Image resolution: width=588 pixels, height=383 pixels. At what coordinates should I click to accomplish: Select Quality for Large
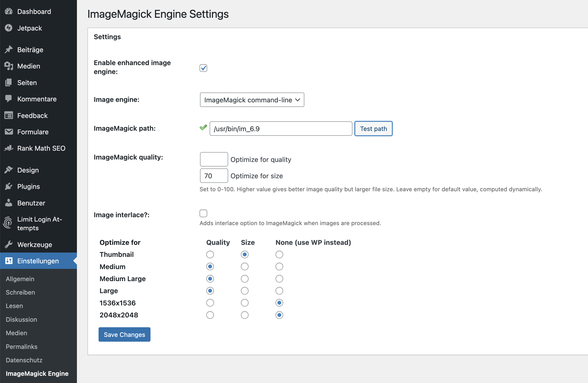tap(210, 291)
